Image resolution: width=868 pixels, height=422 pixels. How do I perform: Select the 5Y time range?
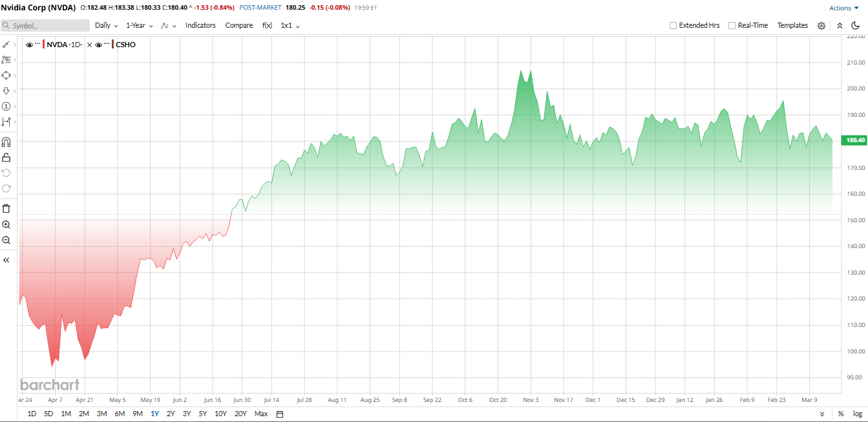(x=203, y=414)
